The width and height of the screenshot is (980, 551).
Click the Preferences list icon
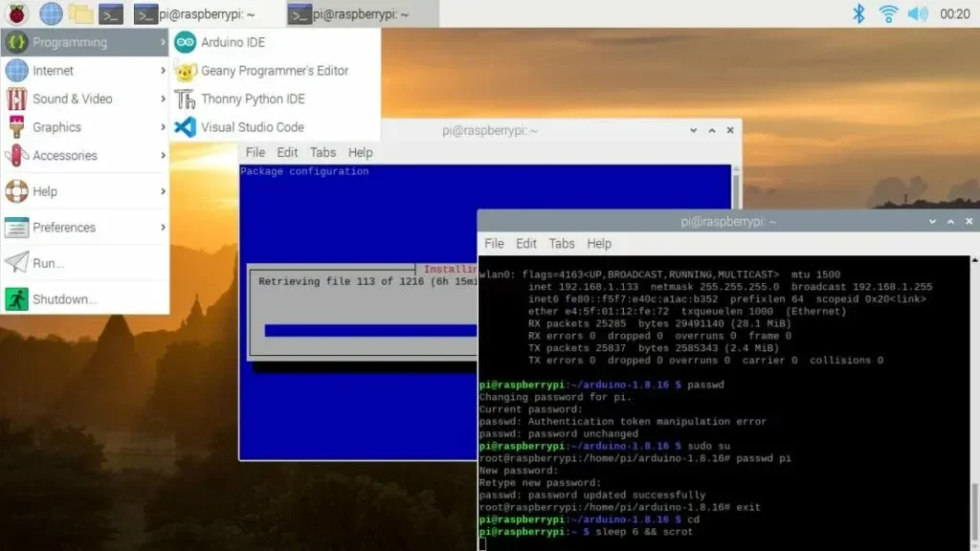tap(17, 228)
